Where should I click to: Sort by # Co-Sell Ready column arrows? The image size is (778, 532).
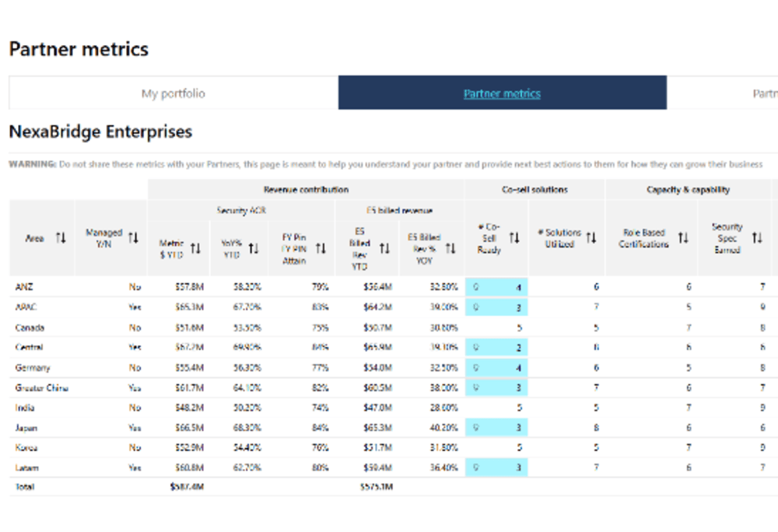click(514, 238)
